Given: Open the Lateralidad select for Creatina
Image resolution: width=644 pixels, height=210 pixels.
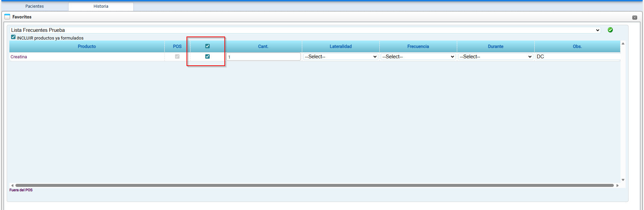Looking at the screenshot, I should (x=340, y=57).
